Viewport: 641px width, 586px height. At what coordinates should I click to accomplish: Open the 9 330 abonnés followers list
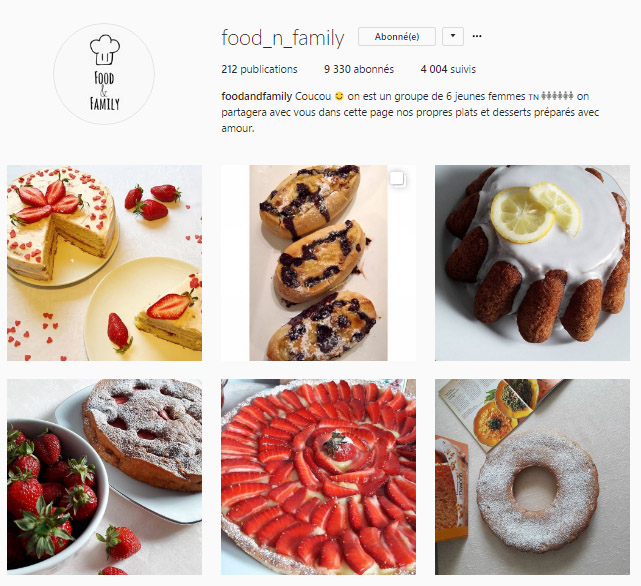[x=359, y=69]
